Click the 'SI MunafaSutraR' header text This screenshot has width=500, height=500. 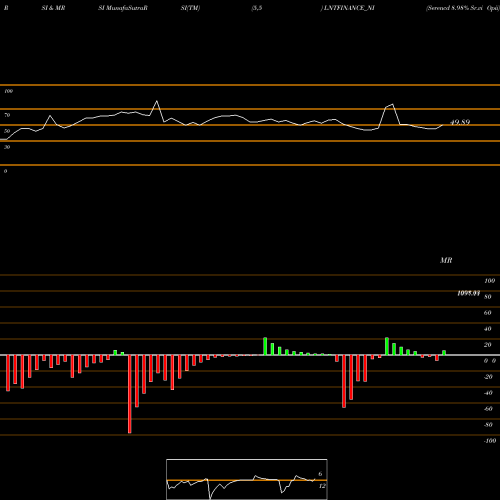tap(123, 8)
